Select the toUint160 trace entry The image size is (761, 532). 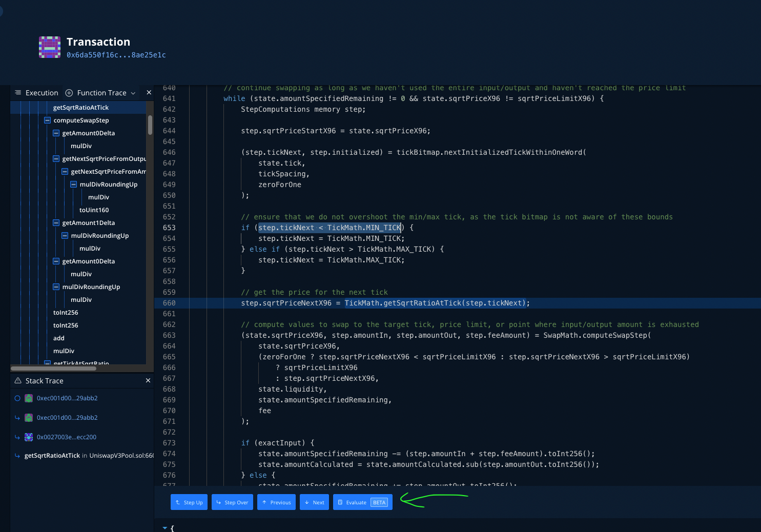94,210
